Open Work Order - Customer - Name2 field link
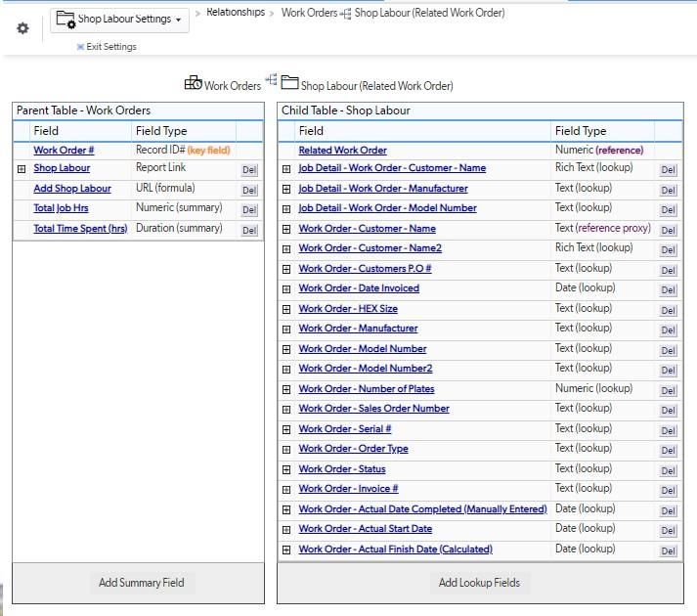697x616 pixels. click(x=370, y=247)
